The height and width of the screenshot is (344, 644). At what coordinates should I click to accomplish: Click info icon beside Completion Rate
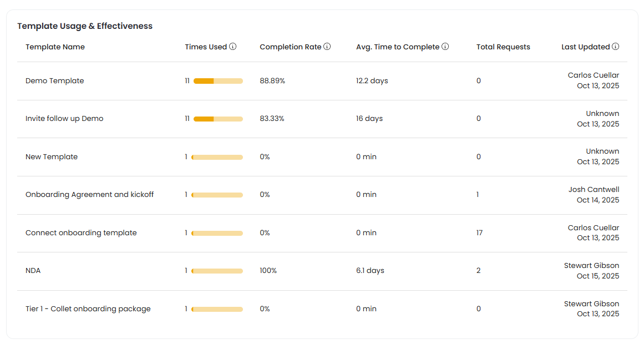pos(327,47)
